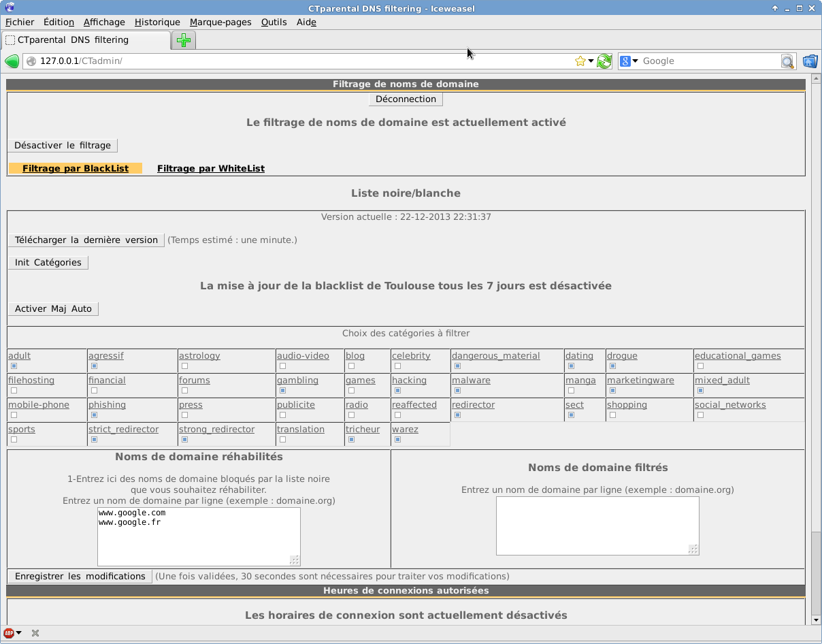The height and width of the screenshot is (644, 822).
Task: Click the Init Catégories button
Action: 48,263
